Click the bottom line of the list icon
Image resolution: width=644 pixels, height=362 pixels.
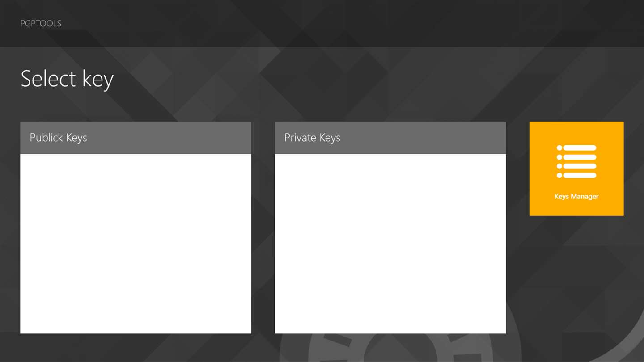click(x=580, y=175)
